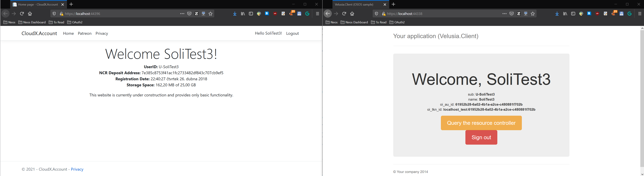The image size is (644, 176).
Task: Click the Query the resource controller button
Action: coord(481,123)
